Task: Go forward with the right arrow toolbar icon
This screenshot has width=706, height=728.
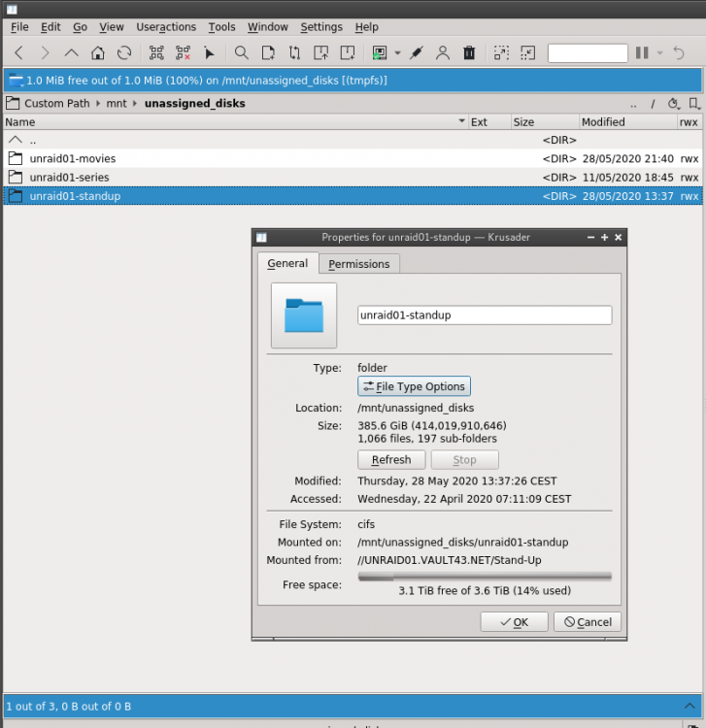Action: tap(45, 53)
